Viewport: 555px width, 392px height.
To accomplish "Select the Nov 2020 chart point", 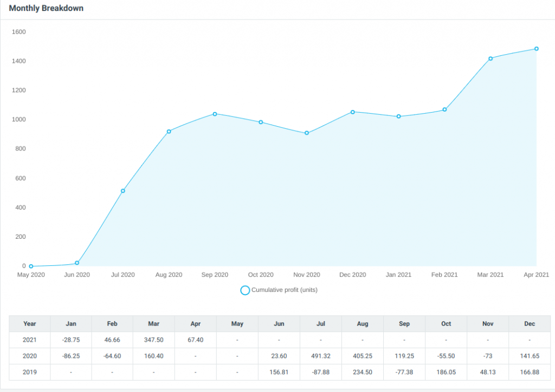I will point(307,133).
